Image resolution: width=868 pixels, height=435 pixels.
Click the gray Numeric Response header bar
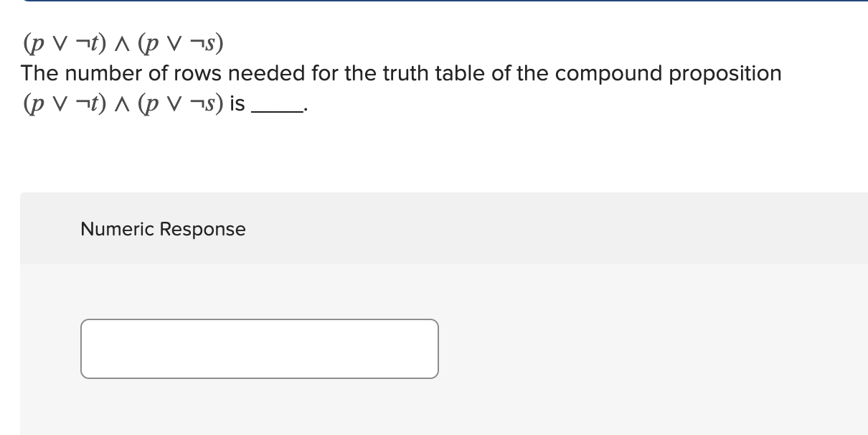443,228
